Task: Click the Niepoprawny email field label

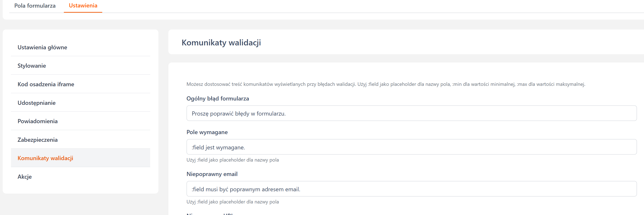Action: [212, 174]
